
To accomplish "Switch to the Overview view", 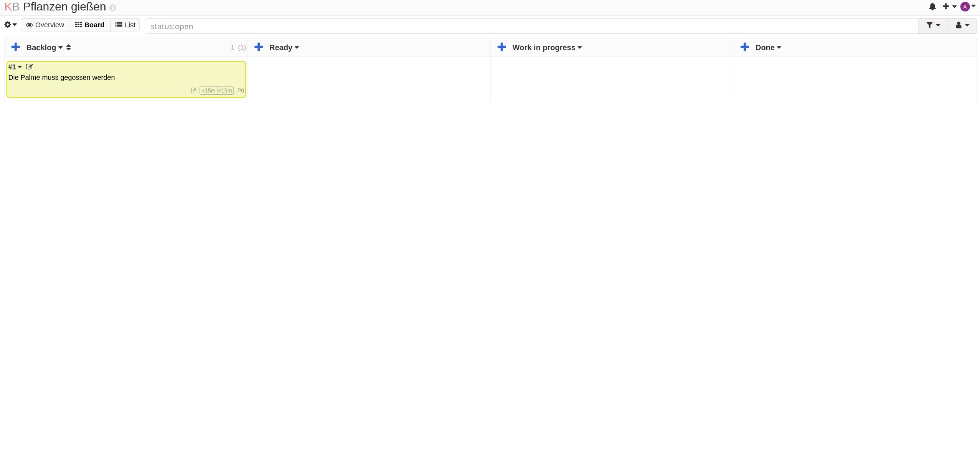I will pyautogui.click(x=45, y=25).
